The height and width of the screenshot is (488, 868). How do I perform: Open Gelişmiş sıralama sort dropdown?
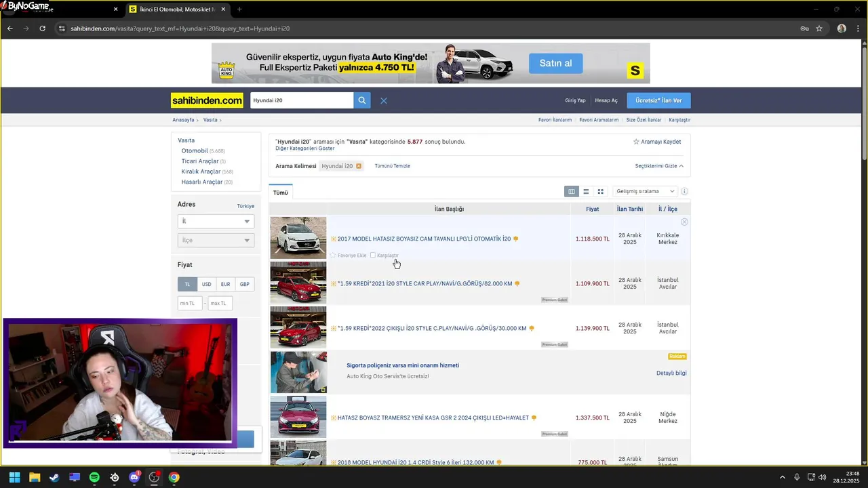pos(645,191)
